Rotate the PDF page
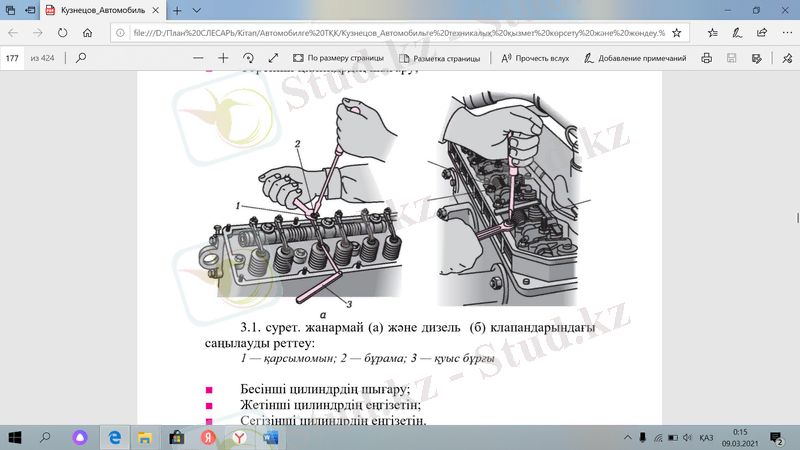 pyautogui.click(x=248, y=58)
